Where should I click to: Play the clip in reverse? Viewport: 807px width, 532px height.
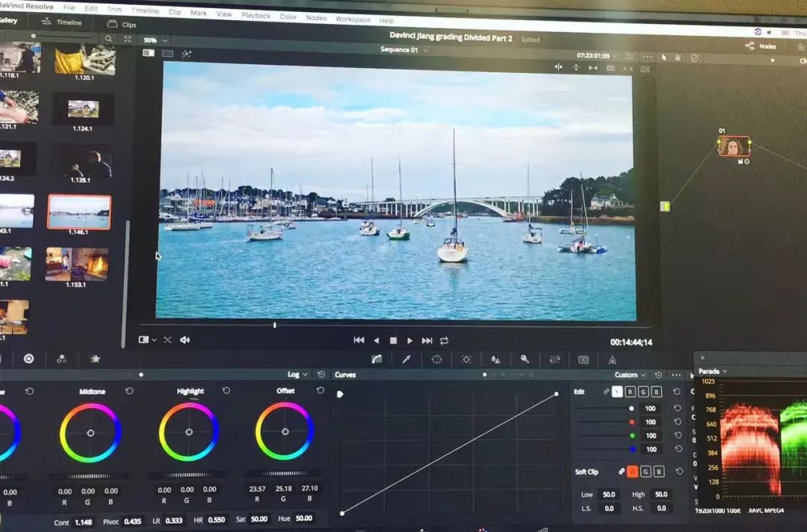(376, 341)
